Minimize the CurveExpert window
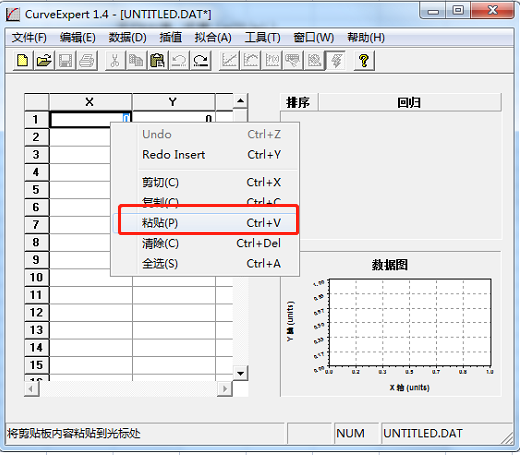 click(x=433, y=11)
